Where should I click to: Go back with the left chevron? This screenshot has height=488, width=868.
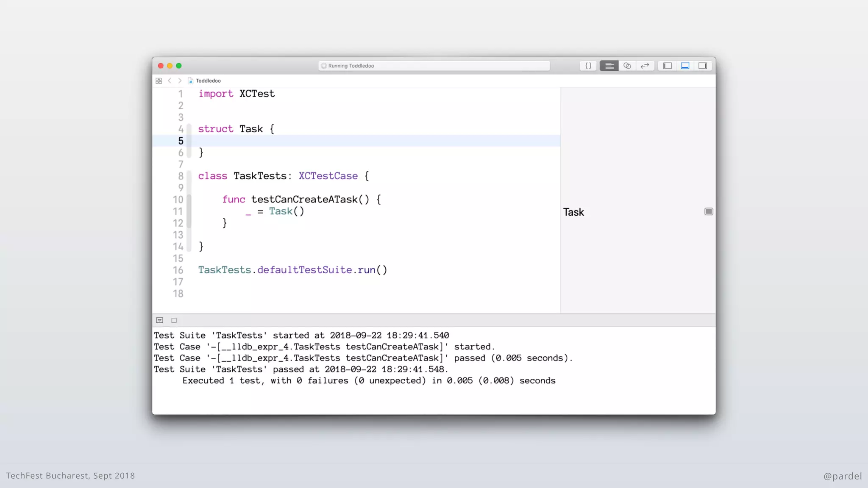point(170,80)
